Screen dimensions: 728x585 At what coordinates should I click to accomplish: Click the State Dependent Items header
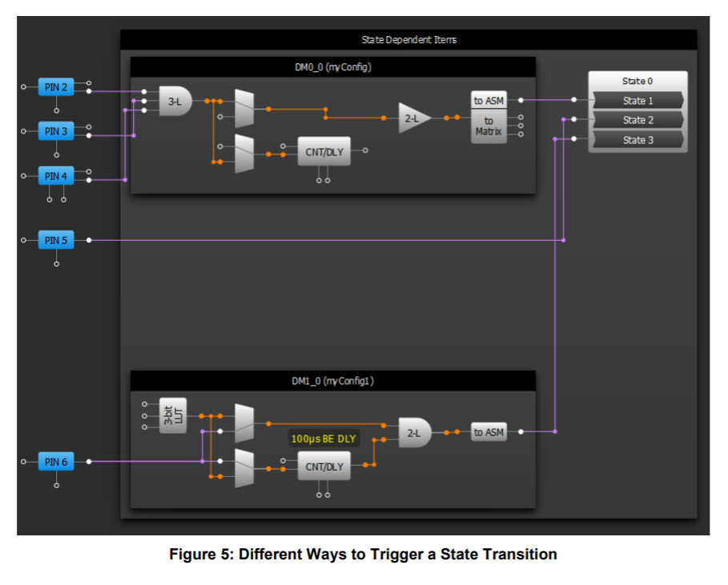coord(408,40)
